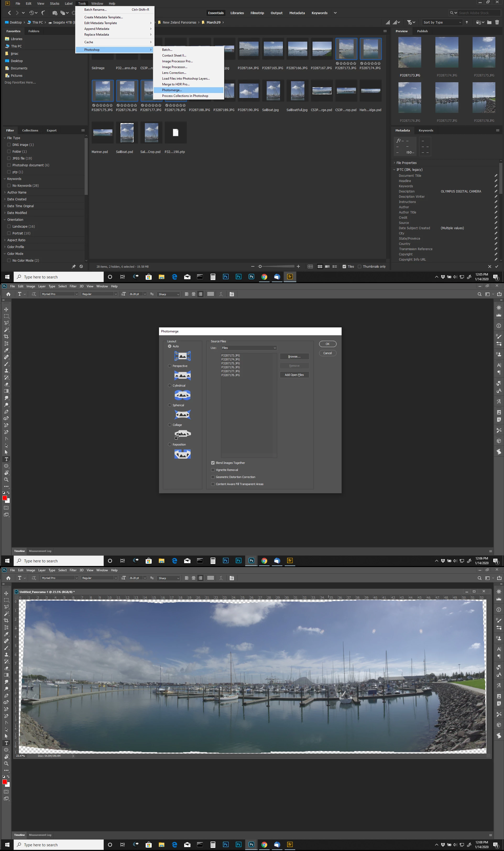Open the Use: Files dropdown in Photomerge
The image size is (504, 851).
click(x=249, y=348)
